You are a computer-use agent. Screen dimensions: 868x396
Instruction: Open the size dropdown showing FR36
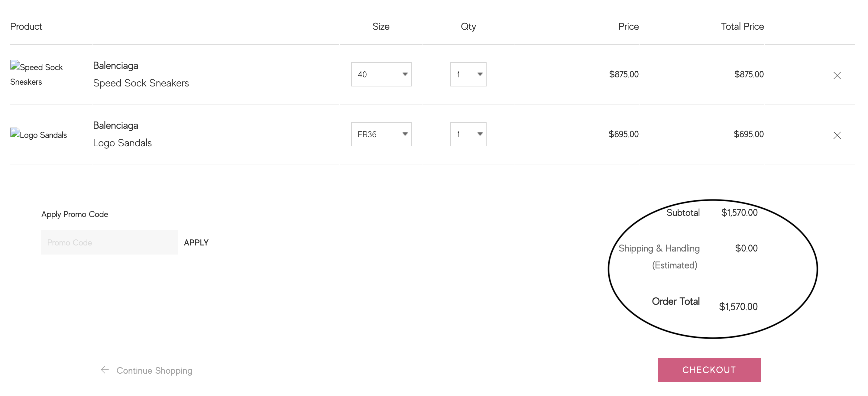tap(381, 134)
